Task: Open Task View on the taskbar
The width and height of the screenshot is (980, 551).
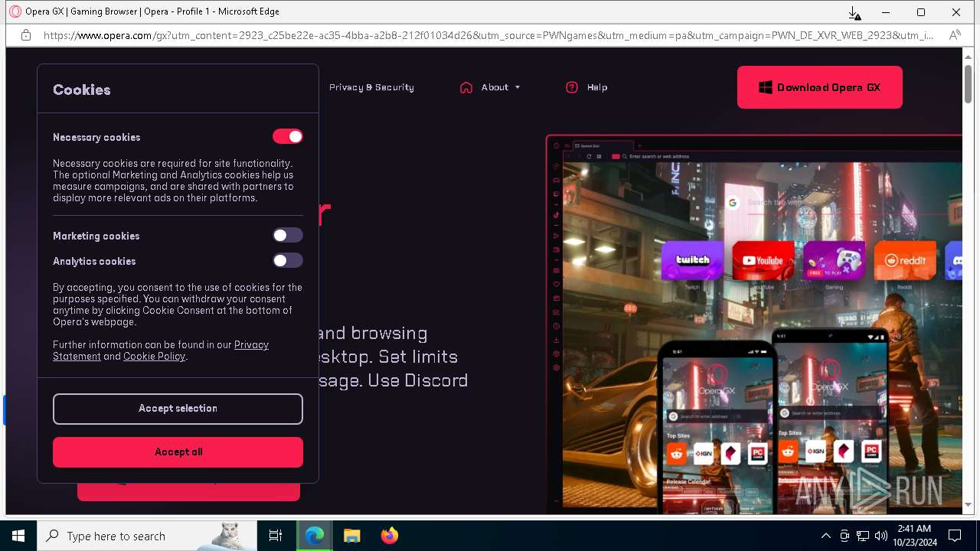Action: (276, 536)
